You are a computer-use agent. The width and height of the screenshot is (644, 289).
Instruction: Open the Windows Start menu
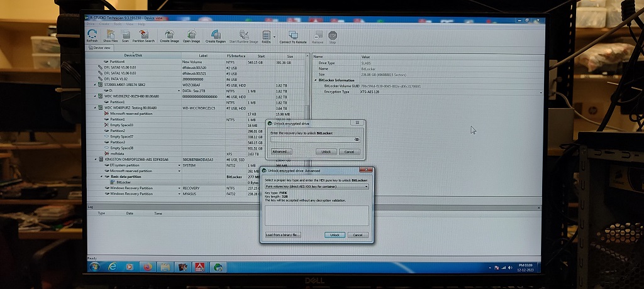click(94, 267)
